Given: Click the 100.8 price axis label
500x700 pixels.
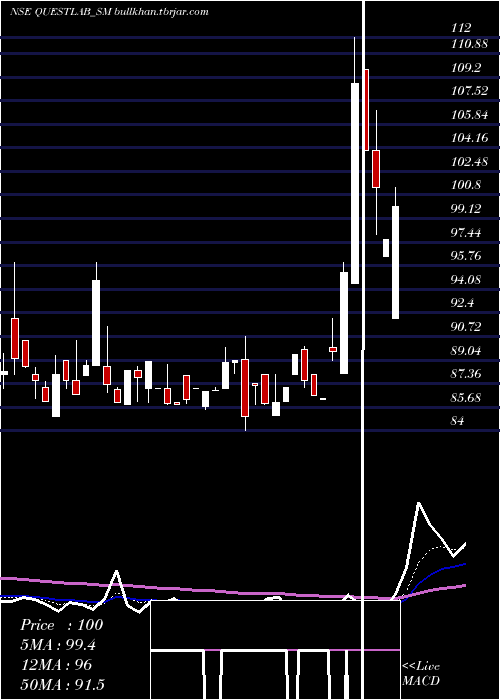Looking at the screenshot, I should tap(467, 185).
